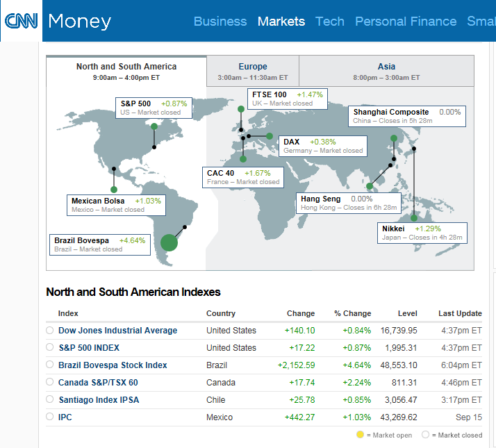Select the S&P 500 INDEX radio button
This screenshot has width=496, height=448.
pyautogui.click(x=49, y=347)
